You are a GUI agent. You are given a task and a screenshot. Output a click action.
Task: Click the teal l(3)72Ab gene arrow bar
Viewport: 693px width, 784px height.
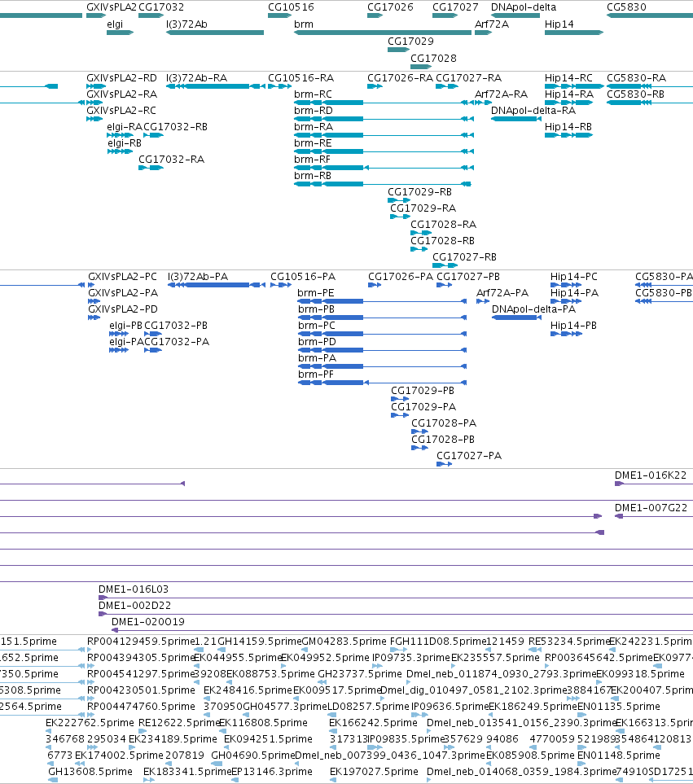pyautogui.click(x=215, y=33)
